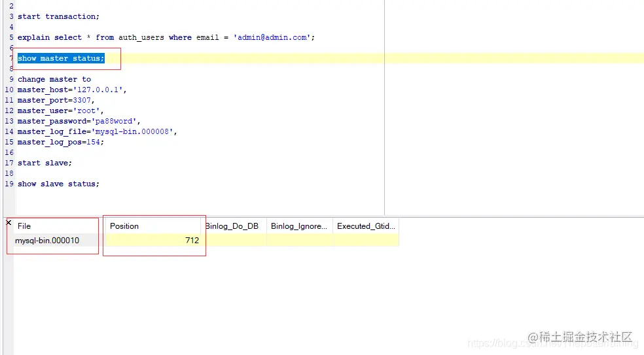Select the mysql-bin.000010 result cell
This screenshot has height=355, width=644.
point(47,241)
